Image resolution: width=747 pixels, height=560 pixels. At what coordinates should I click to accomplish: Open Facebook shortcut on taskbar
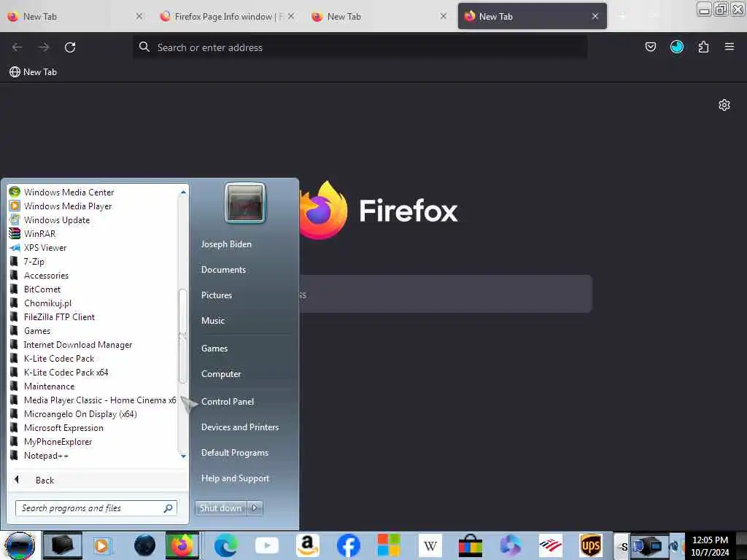[348, 545]
